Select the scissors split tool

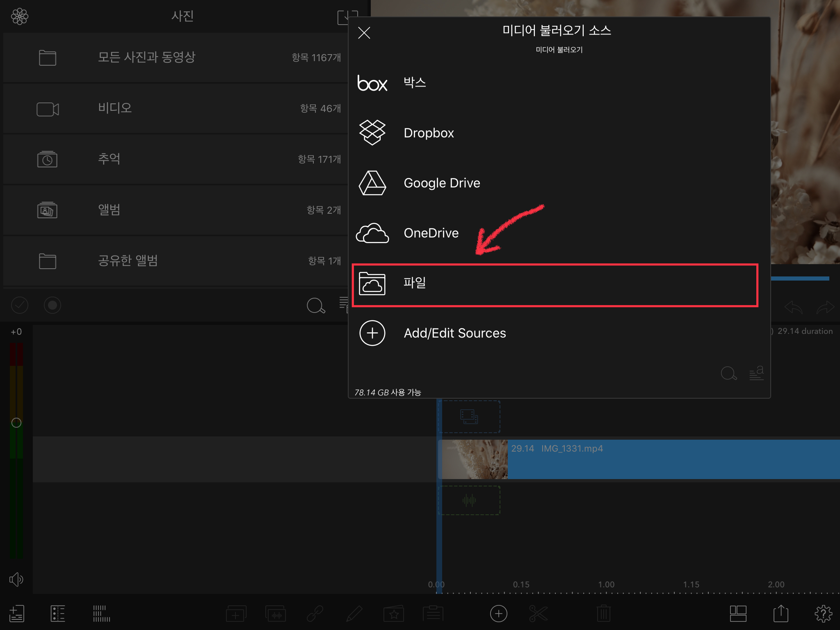pyautogui.click(x=538, y=614)
